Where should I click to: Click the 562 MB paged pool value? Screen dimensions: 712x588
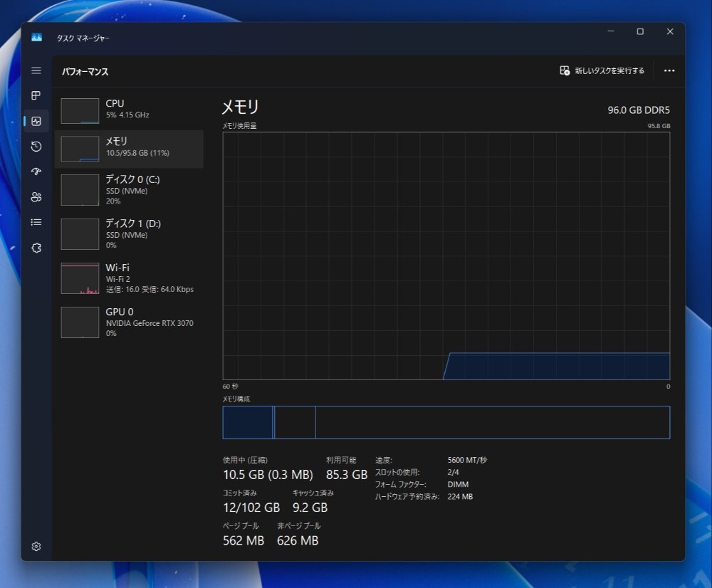[x=244, y=540]
